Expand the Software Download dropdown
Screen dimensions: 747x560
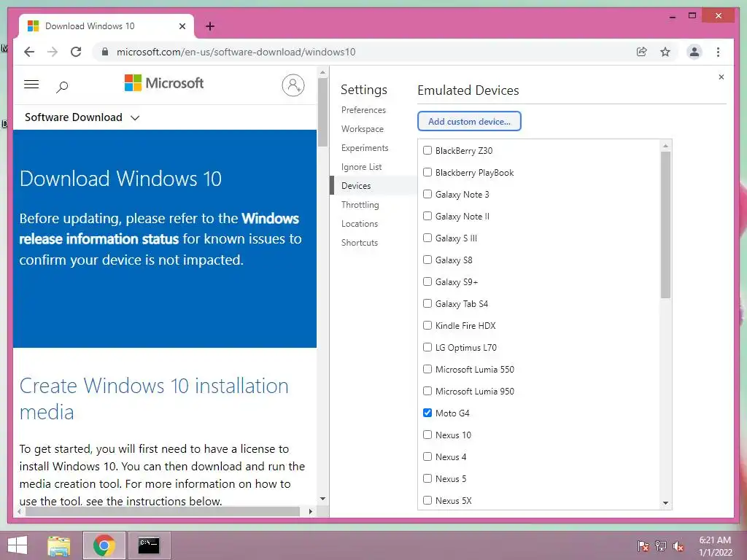(x=82, y=117)
